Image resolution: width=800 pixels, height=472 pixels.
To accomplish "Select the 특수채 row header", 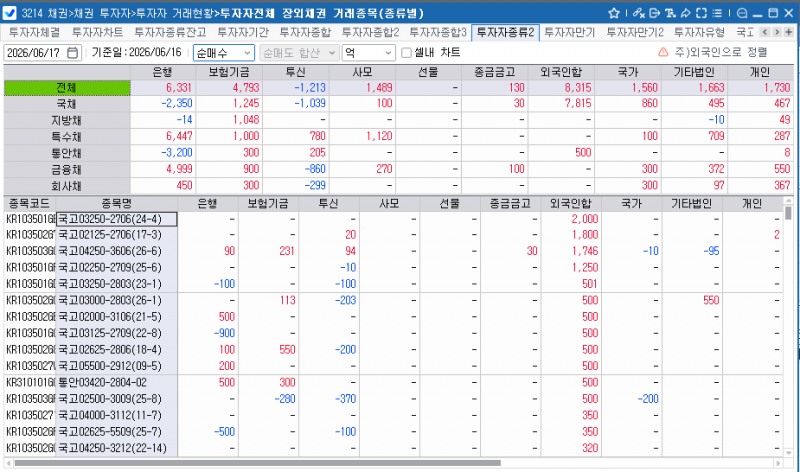I will 67,137.
